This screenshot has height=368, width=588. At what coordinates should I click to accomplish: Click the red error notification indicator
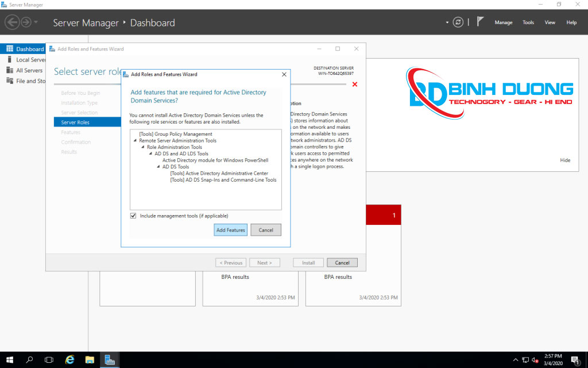[x=355, y=84]
